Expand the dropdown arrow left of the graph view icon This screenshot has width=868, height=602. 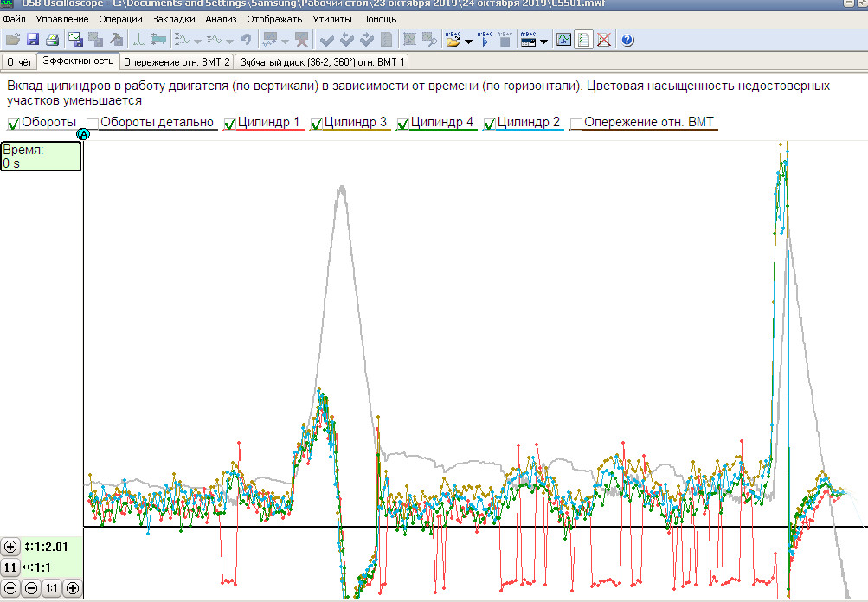click(544, 41)
